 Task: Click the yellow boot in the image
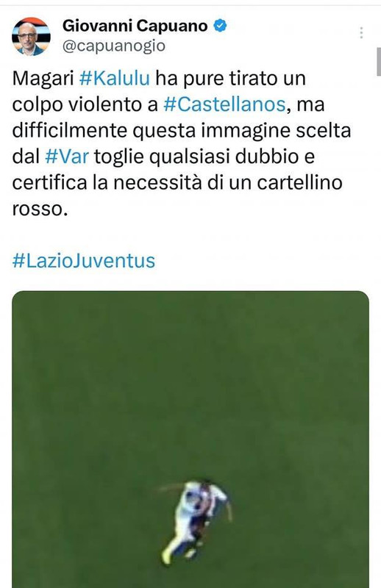pyautogui.click(x=166, y=557)
